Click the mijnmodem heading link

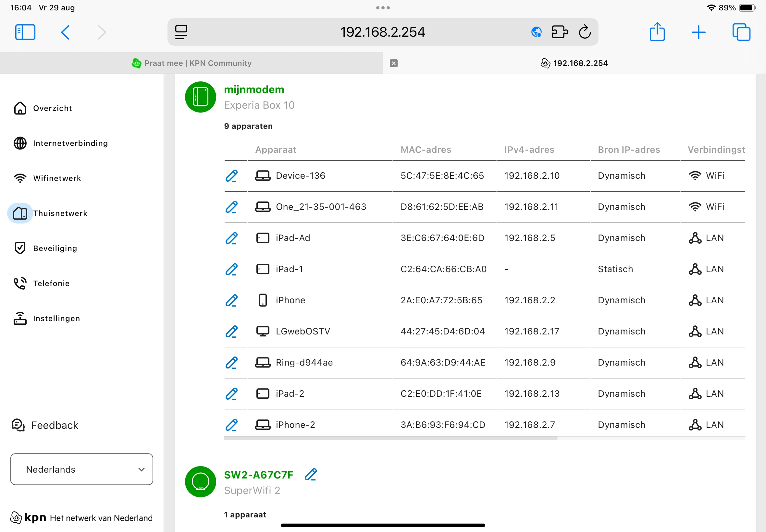pyautogui.click(x=254, y=89)
